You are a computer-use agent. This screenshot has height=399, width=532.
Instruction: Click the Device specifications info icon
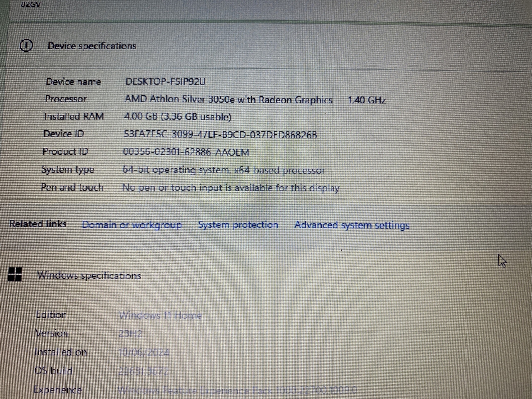(x=26, y=45)
